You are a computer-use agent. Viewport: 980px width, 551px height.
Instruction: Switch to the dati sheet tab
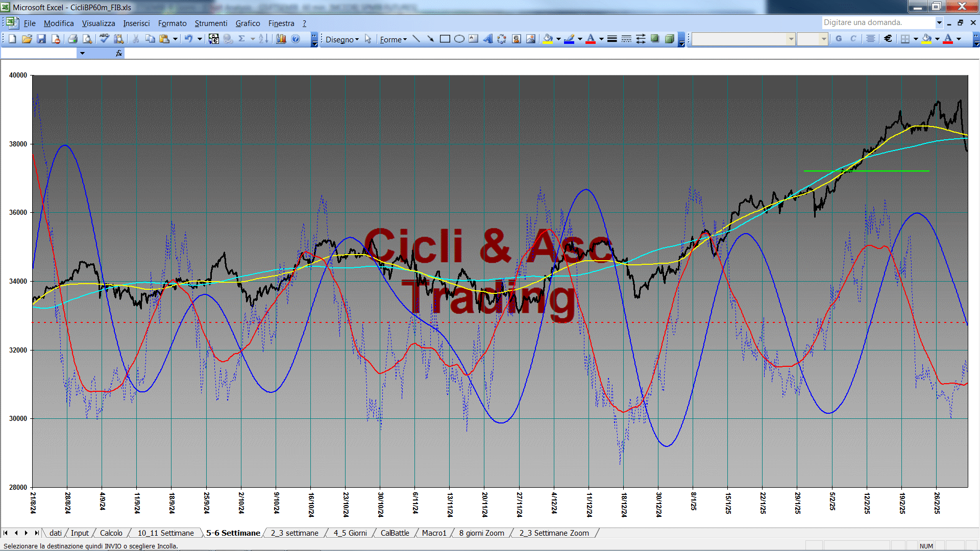point(56,533)
